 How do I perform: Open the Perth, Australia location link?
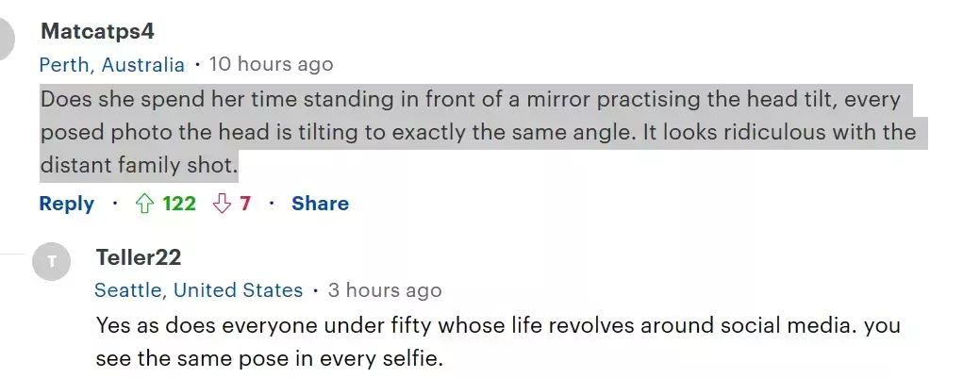pos(112,65)
